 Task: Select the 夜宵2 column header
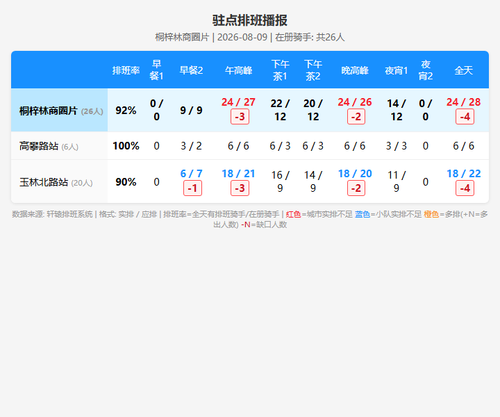point(425,70)
